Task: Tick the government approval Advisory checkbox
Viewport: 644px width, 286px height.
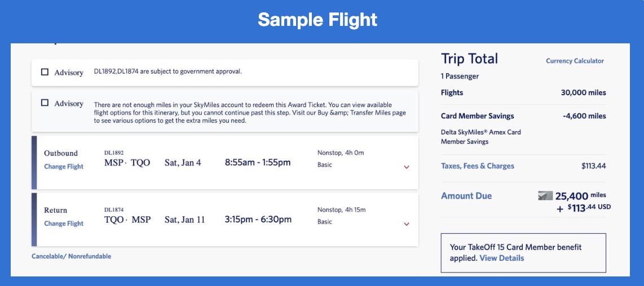Action: coord(45,72)
